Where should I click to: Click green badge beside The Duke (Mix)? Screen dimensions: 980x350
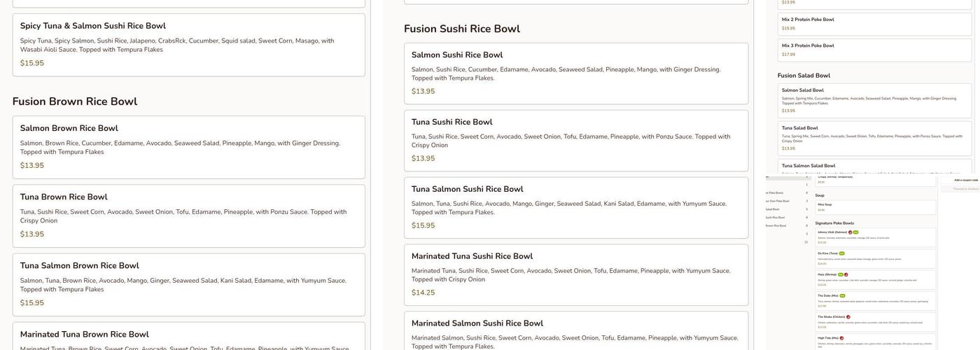[x=843, y=295]
